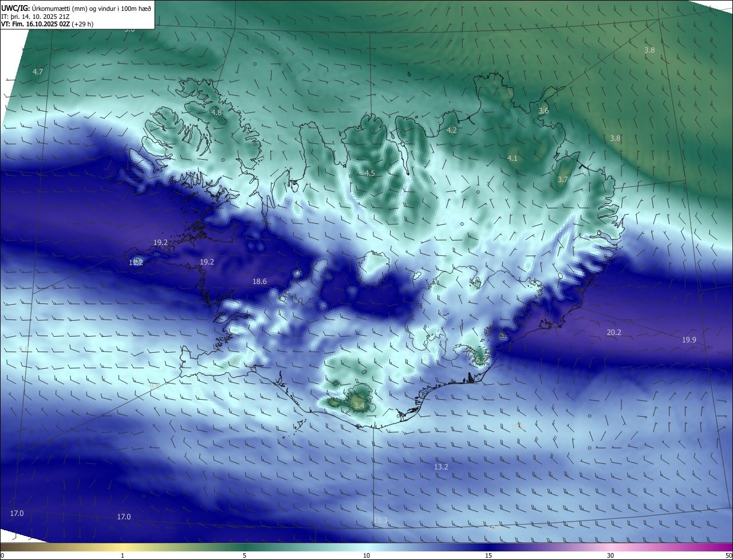The image size is (733, 560).
Task: Select the 30 tick on the color scale
Action: (x=610, y=555)
